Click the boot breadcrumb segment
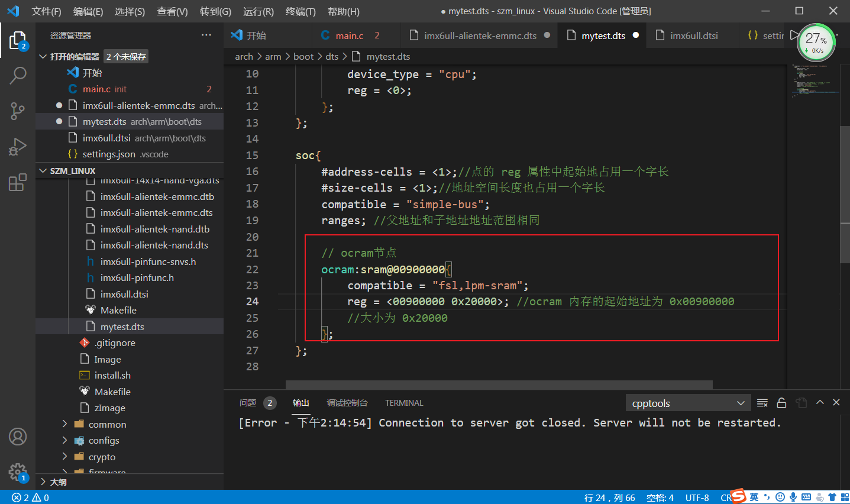Screen dimensions: 850x504 click(x=303, y=56)
